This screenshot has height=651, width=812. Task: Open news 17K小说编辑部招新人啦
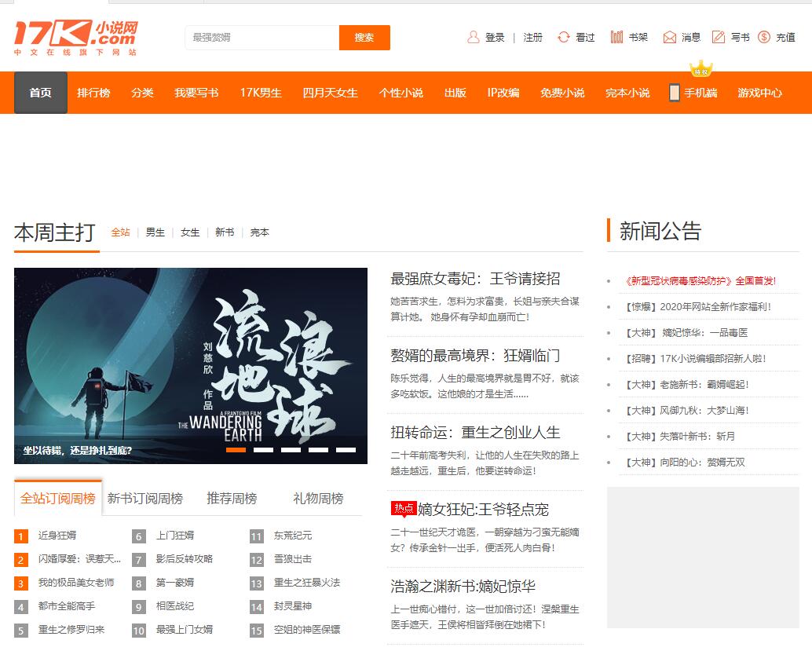click(x=696, y=358)
